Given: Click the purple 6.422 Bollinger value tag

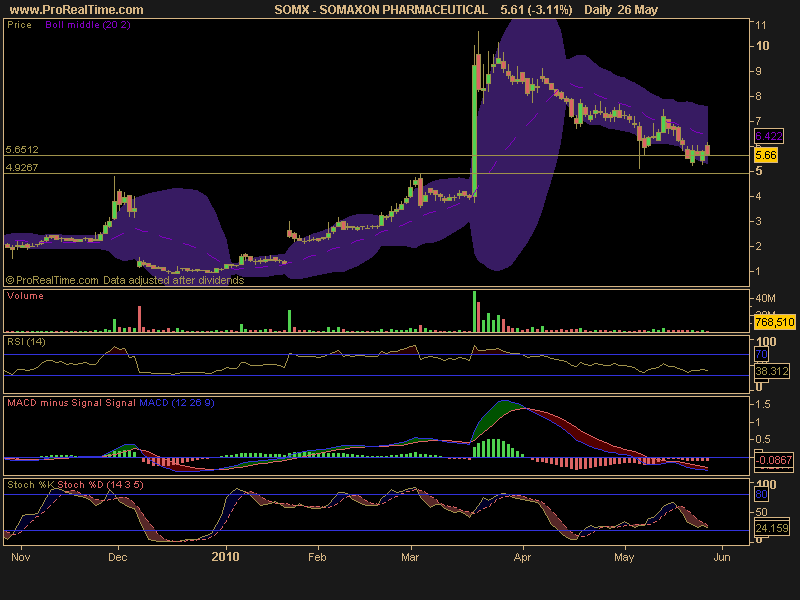Looking at the screenshot, I should coord(768,136).
